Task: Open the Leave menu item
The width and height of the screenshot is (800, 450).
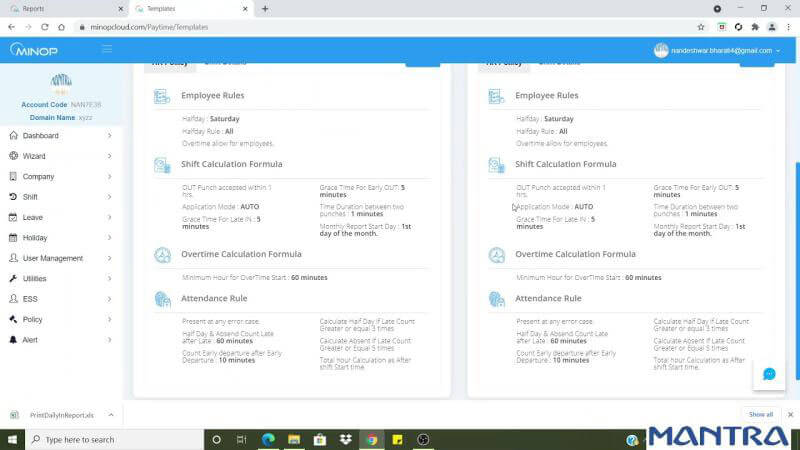Action: point(33,217)
